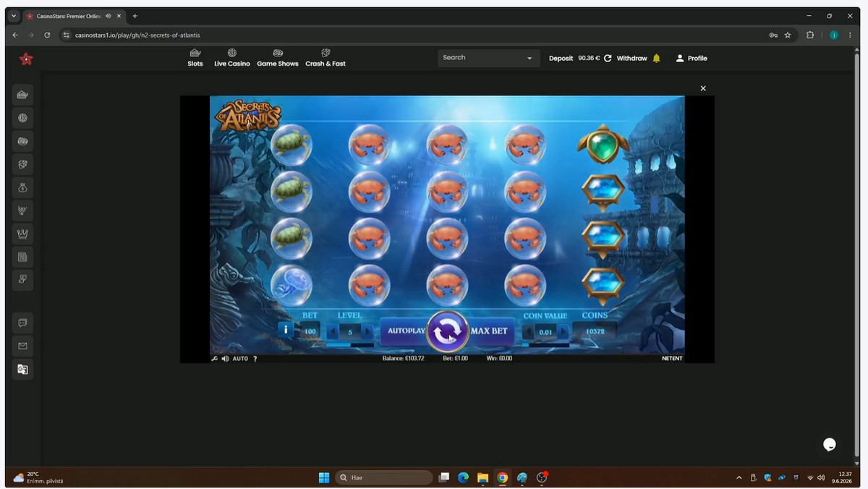The height and width of the screenshot is (489, 868).
Task: Click the CasinoStars red star logo
Action: (26, 59)
